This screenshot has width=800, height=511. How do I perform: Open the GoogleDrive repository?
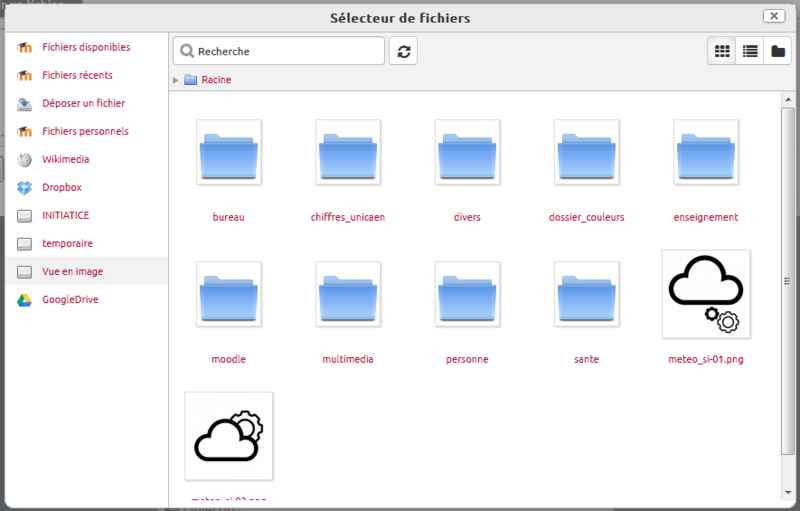[69, 299]
